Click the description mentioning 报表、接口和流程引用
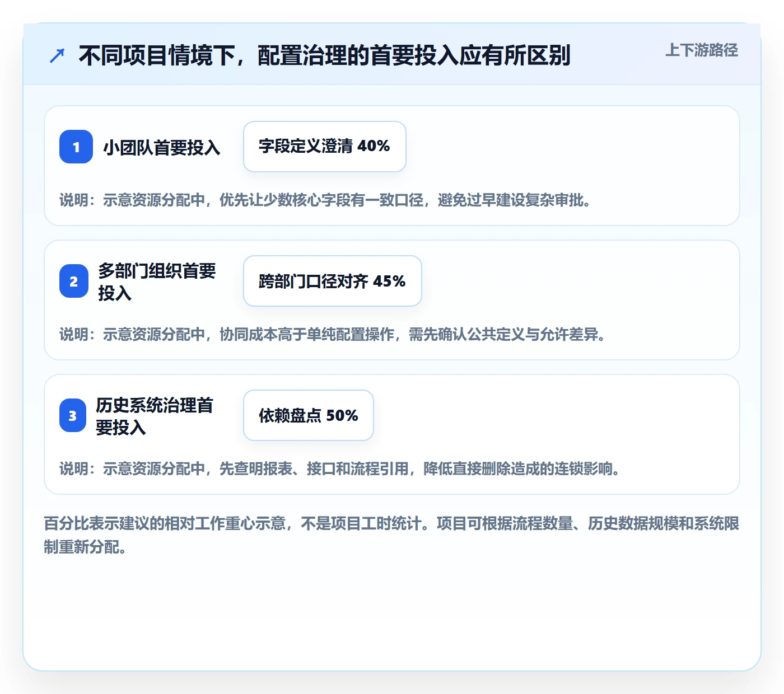The image size is (784, 694). [340, 468]
